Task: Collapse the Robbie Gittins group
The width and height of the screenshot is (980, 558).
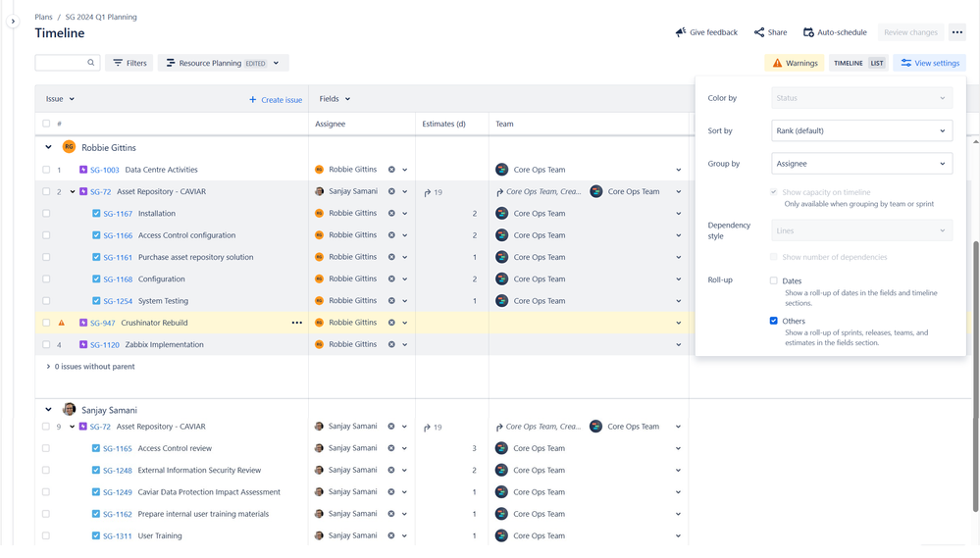Action: click(x=48, y=147)
